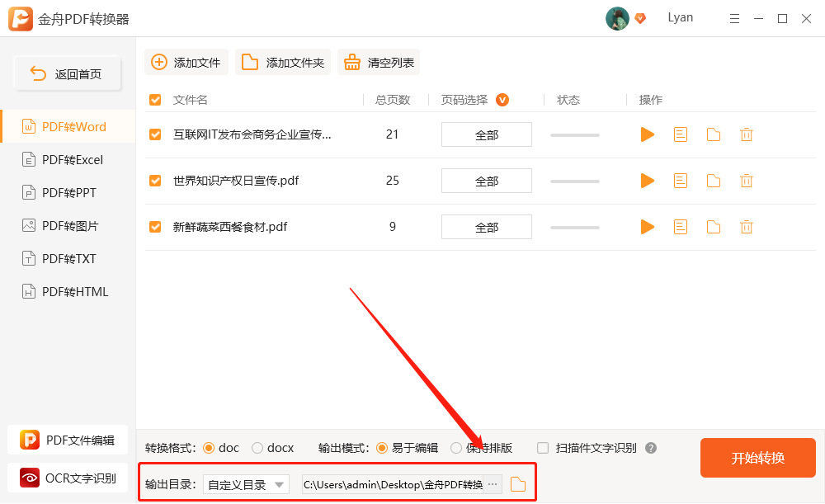Viewport: 825px width, 504px height.
Task: Uncheck 互联网IT发布会 file checkbox
Action: pyautogui.click(x=155, y=134)
